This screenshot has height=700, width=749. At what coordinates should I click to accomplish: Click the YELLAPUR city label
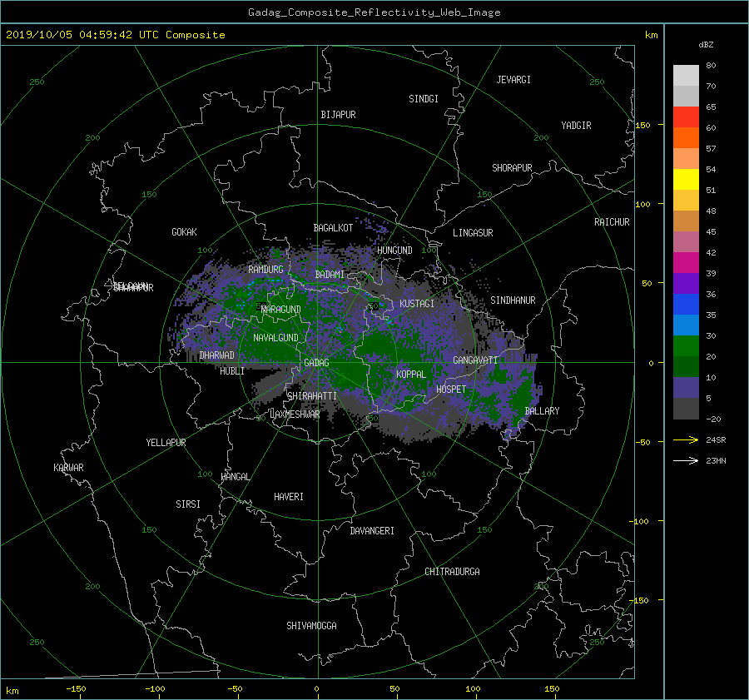coord(166,443)
